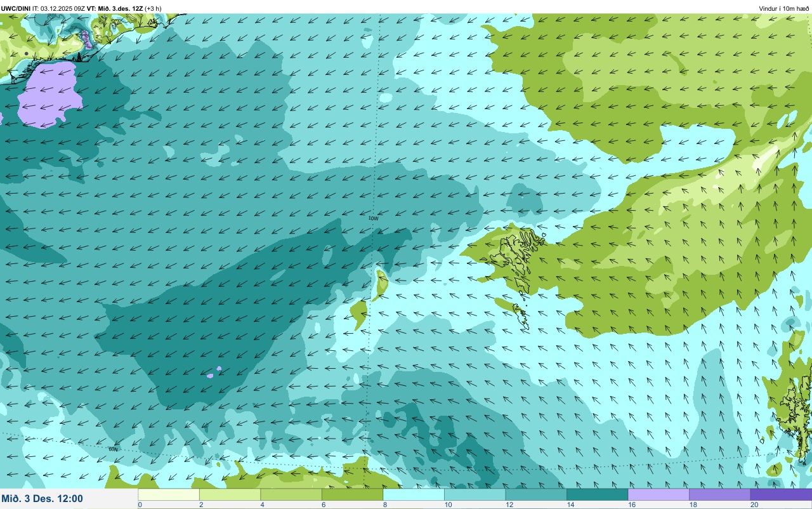
Task: Click the 8–10 m/s pale cyan legend swatch
Action: point(414,494)
